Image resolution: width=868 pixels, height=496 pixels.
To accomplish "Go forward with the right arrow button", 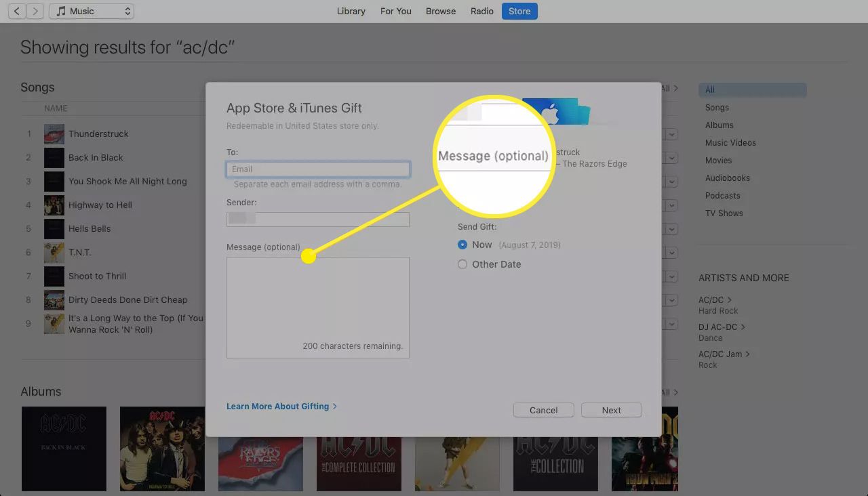I will [35, 11].
